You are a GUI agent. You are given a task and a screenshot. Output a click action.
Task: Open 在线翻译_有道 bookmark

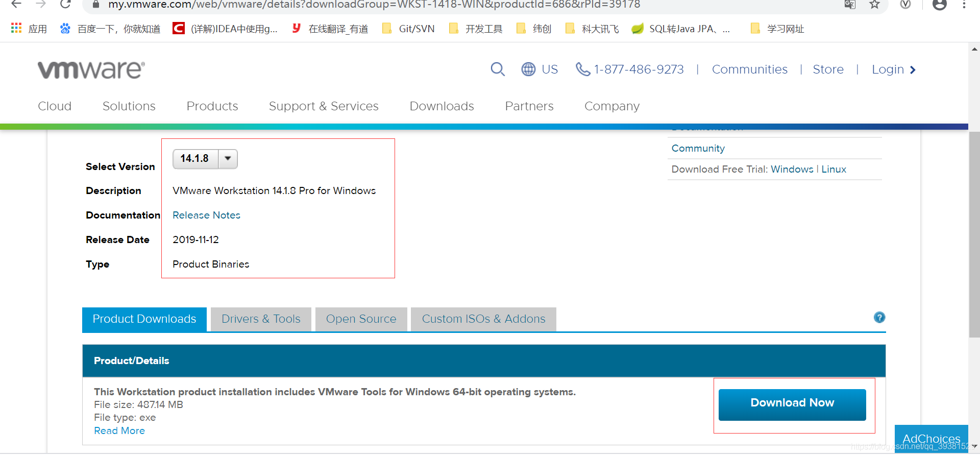[330, 29]
